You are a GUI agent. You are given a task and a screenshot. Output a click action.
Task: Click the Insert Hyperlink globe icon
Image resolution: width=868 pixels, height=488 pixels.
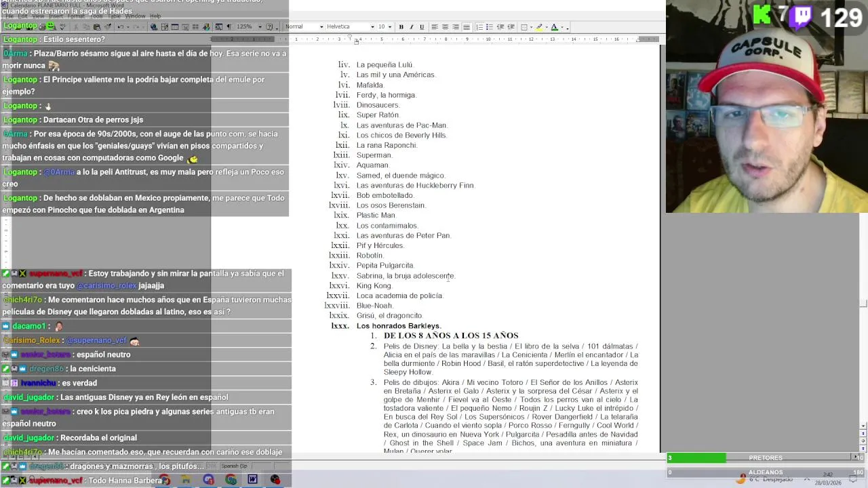pyautogui.click(x=154, y=26)
